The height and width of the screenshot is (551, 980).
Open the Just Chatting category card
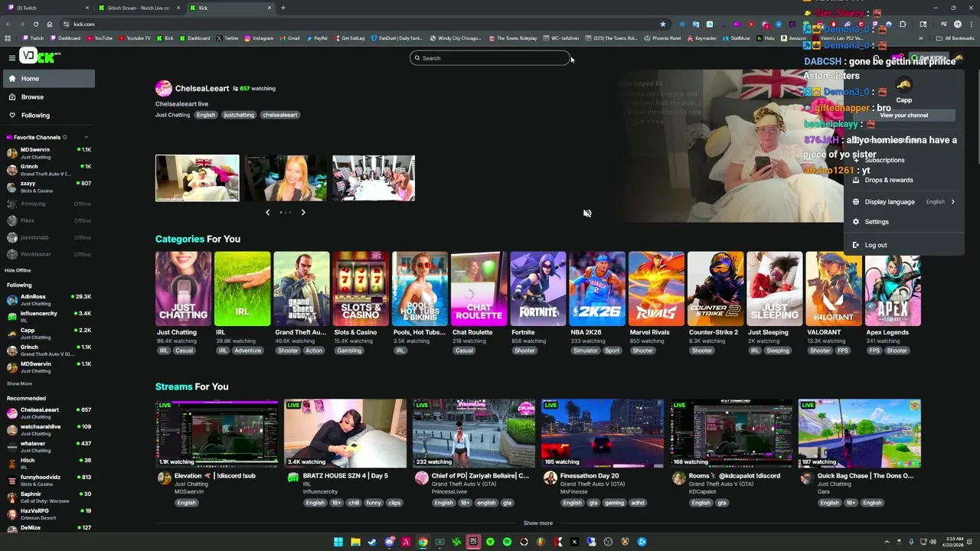tap(183, 289)
